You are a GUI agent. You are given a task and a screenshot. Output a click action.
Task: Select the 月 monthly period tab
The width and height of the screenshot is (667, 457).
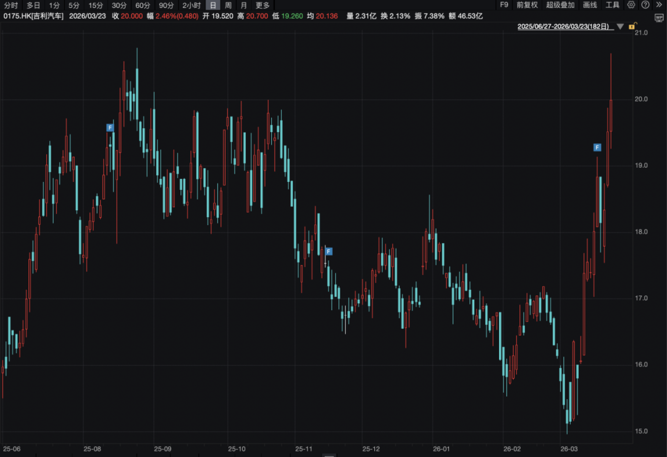243,5
